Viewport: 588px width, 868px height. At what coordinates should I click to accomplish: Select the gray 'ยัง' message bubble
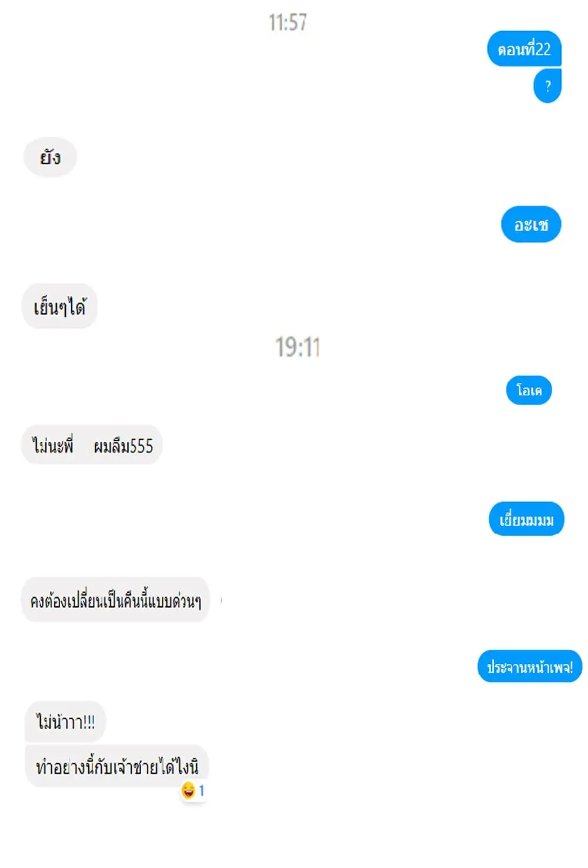tap(50, 157)
